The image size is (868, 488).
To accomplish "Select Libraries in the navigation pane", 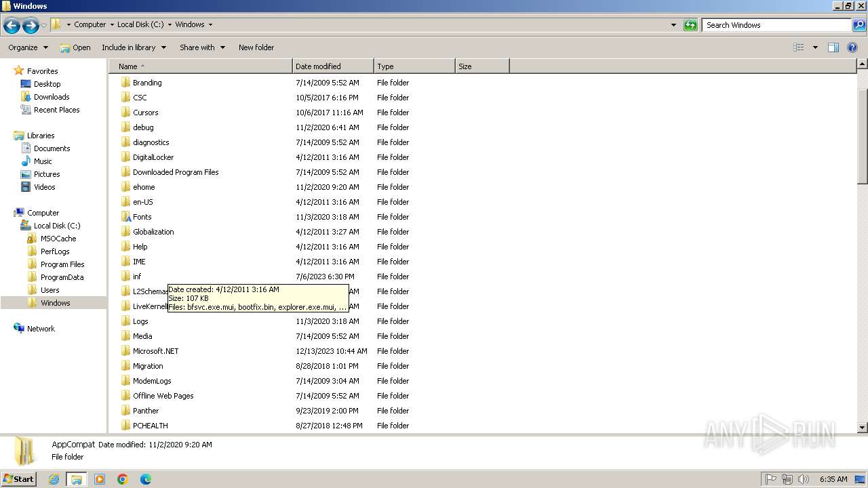I will 40,136.
